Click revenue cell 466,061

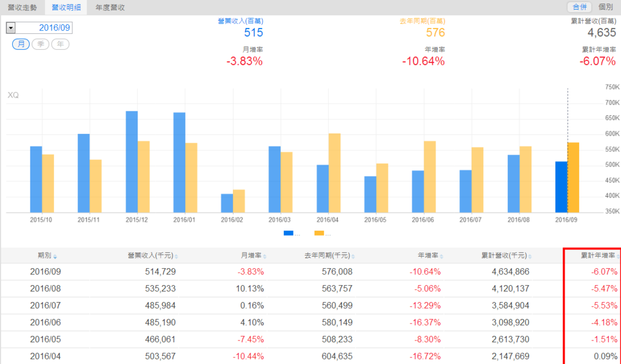pyautogui.click(x=160, y=339)
